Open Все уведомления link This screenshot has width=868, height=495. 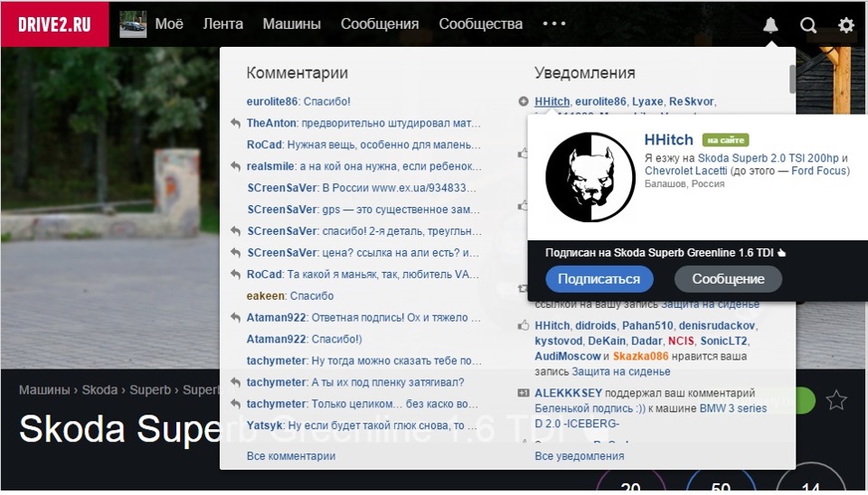[579, 456]
